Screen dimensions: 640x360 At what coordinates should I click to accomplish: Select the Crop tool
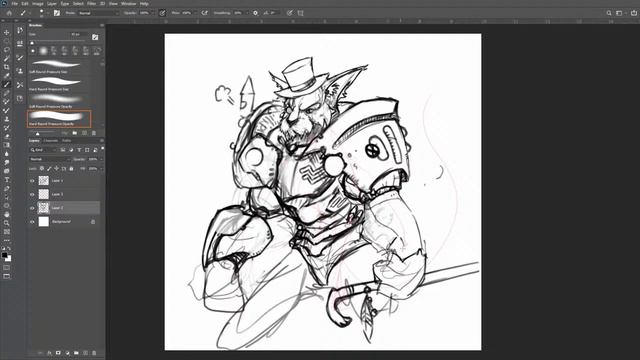click(x=7, y=67)
